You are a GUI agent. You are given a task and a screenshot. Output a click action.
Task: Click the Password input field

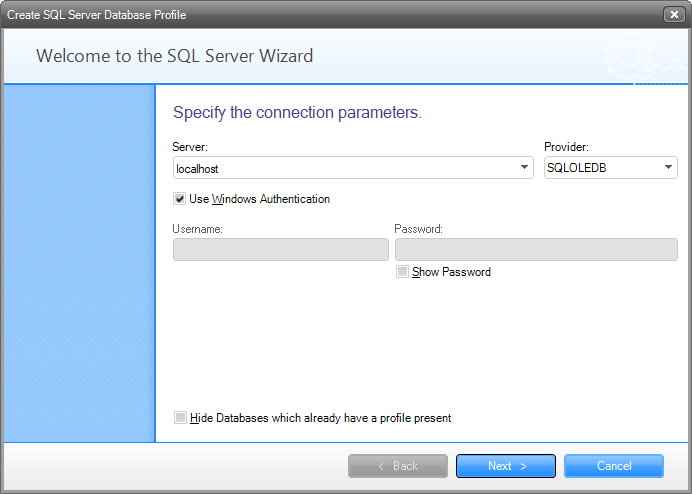pos(536,249)
